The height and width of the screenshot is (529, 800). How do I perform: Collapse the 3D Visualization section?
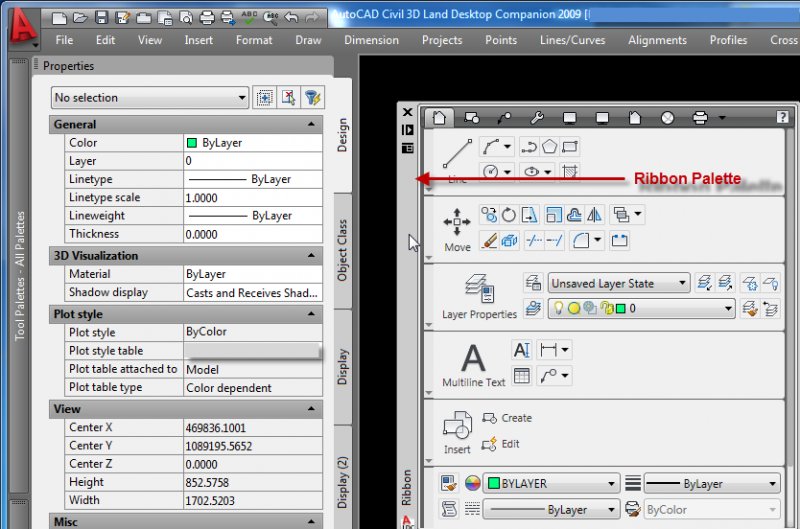point(311,255)
